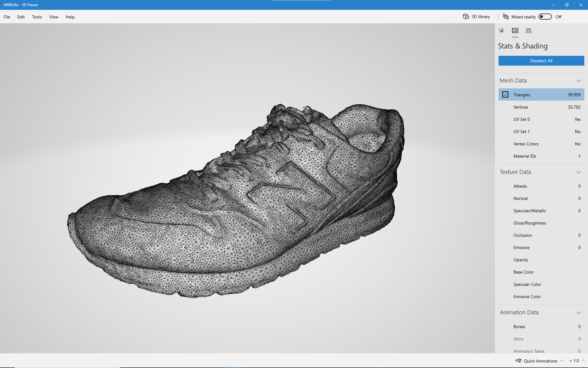
Task: Select the Bones row
Action: tap(541, 327)
